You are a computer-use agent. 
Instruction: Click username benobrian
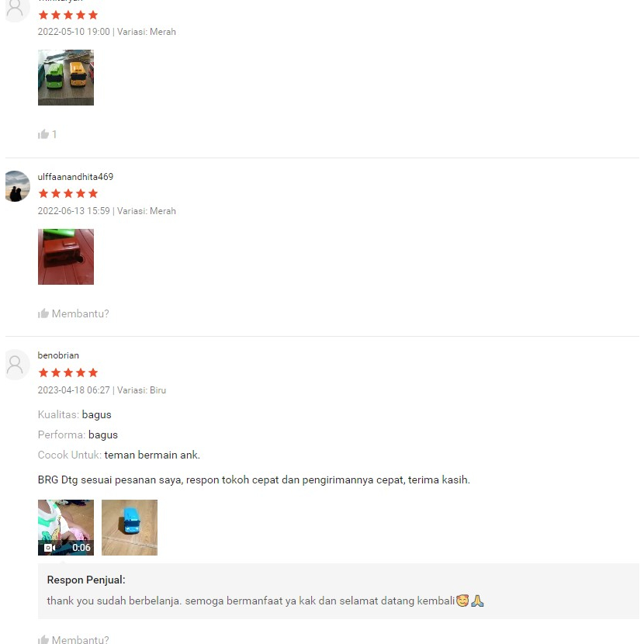58,355
